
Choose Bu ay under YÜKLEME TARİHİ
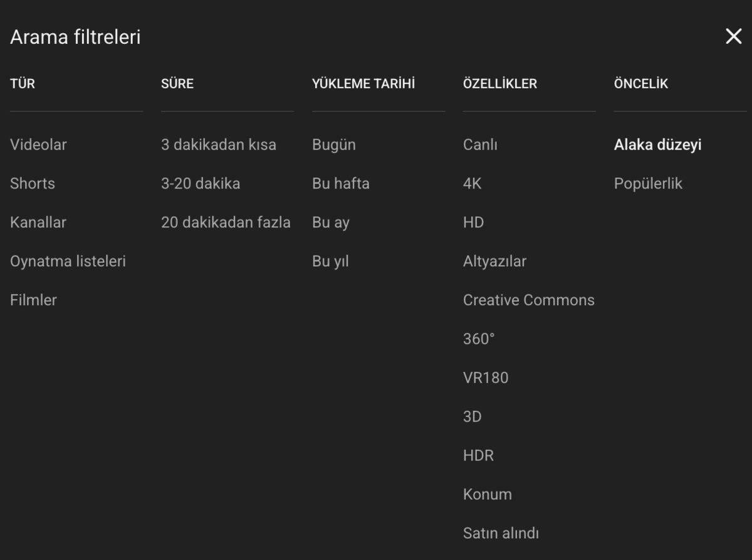pos(332,222)
